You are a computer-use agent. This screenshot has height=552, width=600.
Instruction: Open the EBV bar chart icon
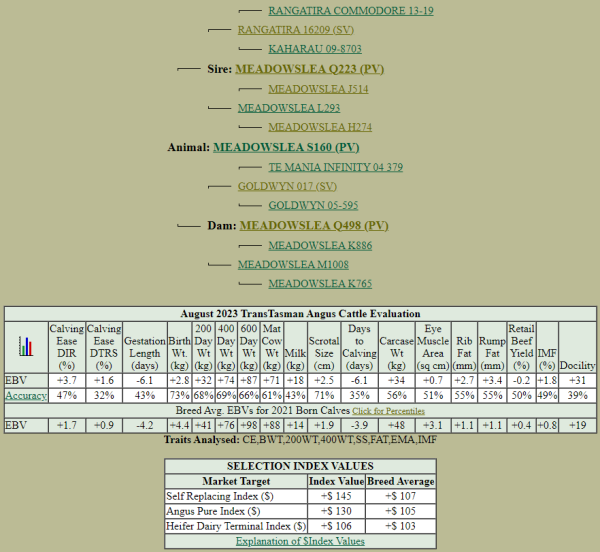click(26, 347)
